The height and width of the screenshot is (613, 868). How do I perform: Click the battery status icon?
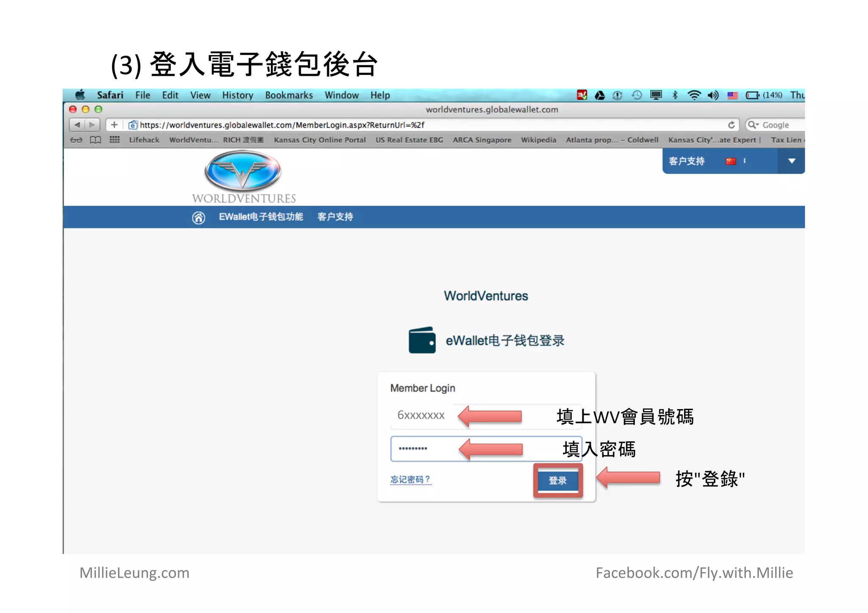pyautogui.click(x=753, y=95)
